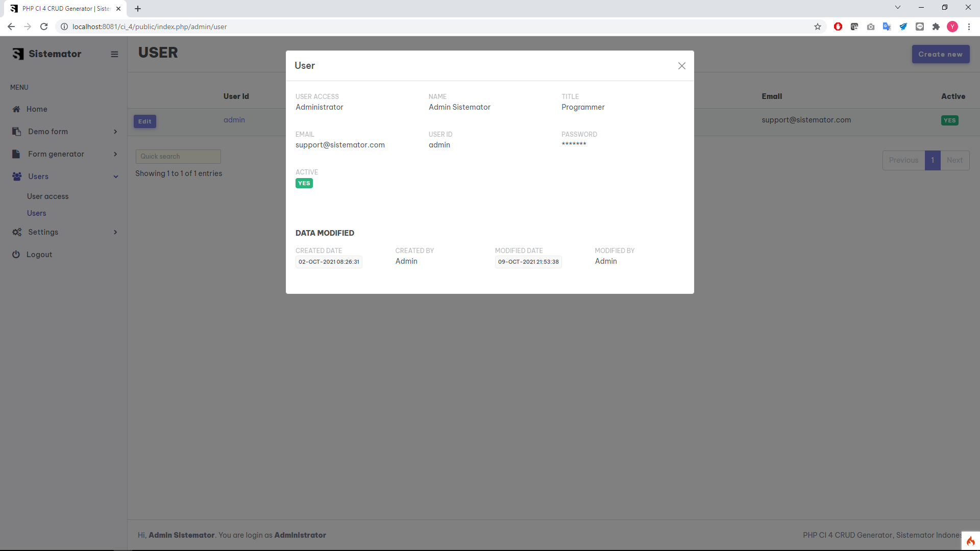Open Home from the sidebar menu
This screenshot has height=551, width=980.
point(37,109)
